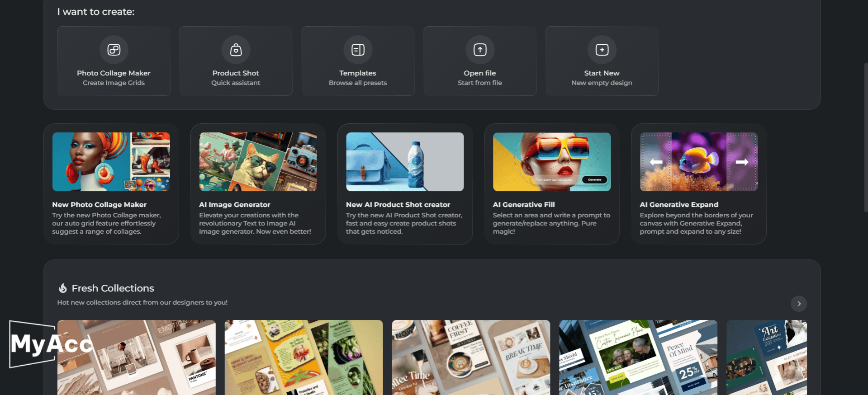Screen dimensions: 868x395
Task: Select the 'Photo Collage Maker' label
Action: coord(114,73)
